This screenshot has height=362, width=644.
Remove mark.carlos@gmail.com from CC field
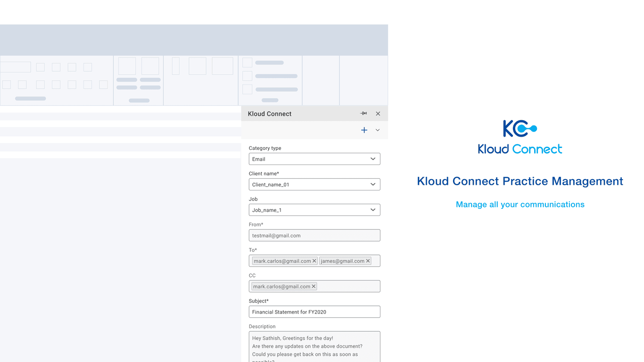pos(314,286)
